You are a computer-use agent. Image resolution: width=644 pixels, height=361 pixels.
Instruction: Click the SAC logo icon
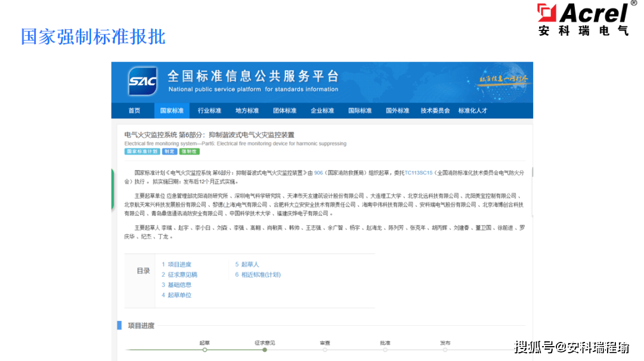[x=143, y=81]
